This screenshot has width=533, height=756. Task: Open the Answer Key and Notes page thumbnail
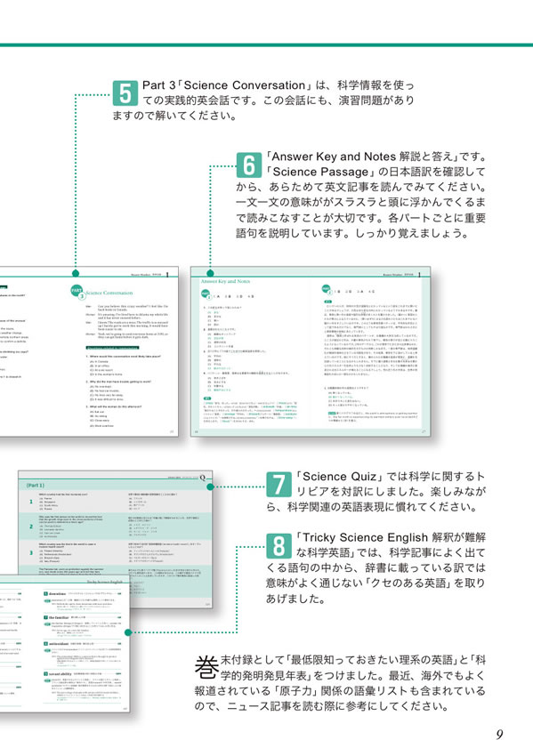pos(311,352)
